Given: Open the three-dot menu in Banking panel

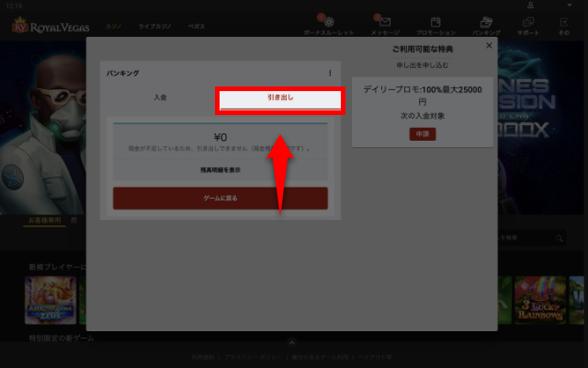Looking at the screenshot, I should 331,73.
